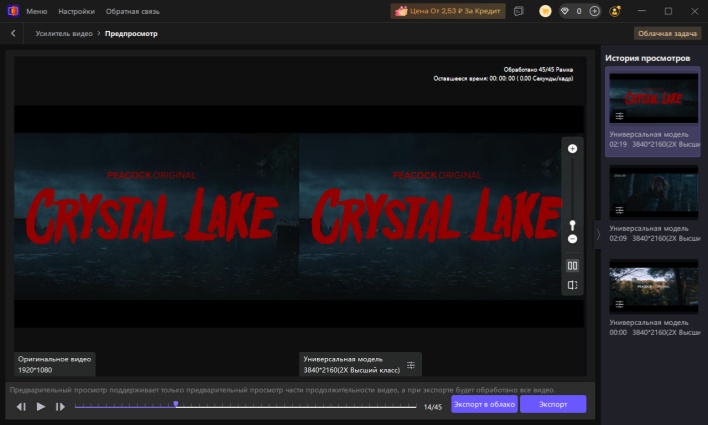Screen dimensions: 708x425
Task: Click the original video preview pane
Action: tap(156, 216)
